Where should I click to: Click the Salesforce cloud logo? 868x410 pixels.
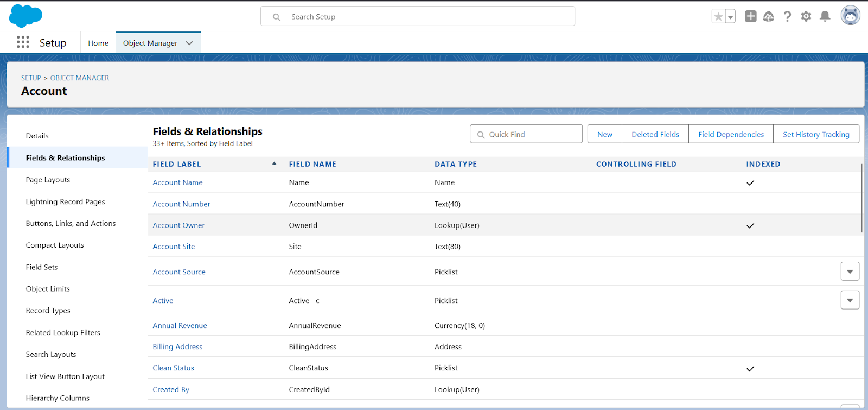(25, 16)
